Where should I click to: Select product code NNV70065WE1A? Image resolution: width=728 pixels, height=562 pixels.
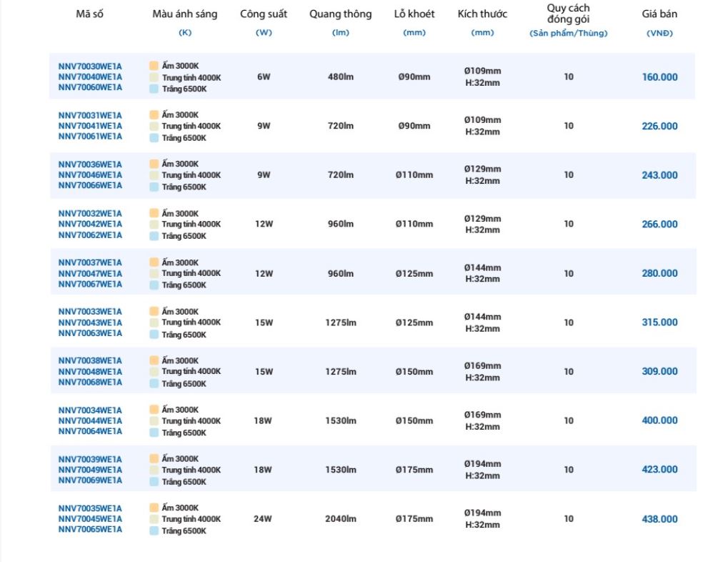90,529
